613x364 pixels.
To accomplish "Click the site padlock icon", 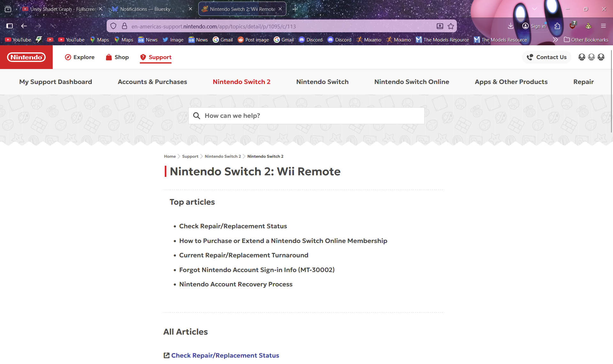I will click(125, 26).
